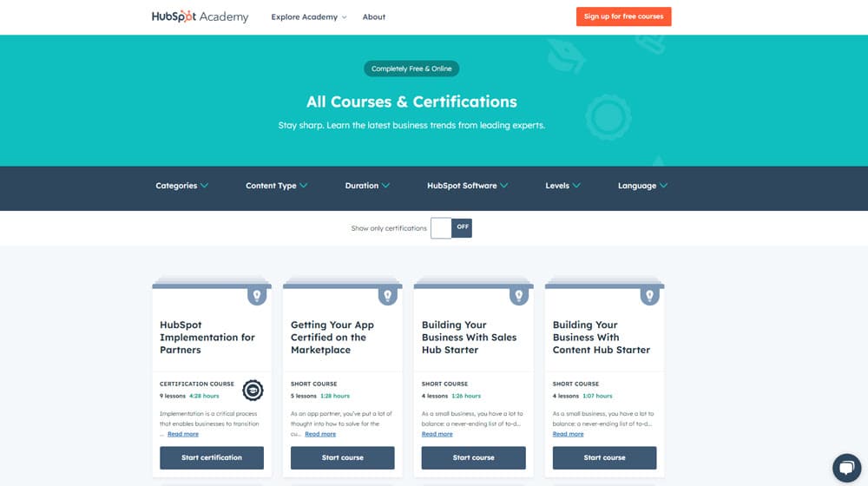Click the CERTIFICATION COURSE label
The height and width of the screenshot is (486, 868).
(x=196, y=384)
